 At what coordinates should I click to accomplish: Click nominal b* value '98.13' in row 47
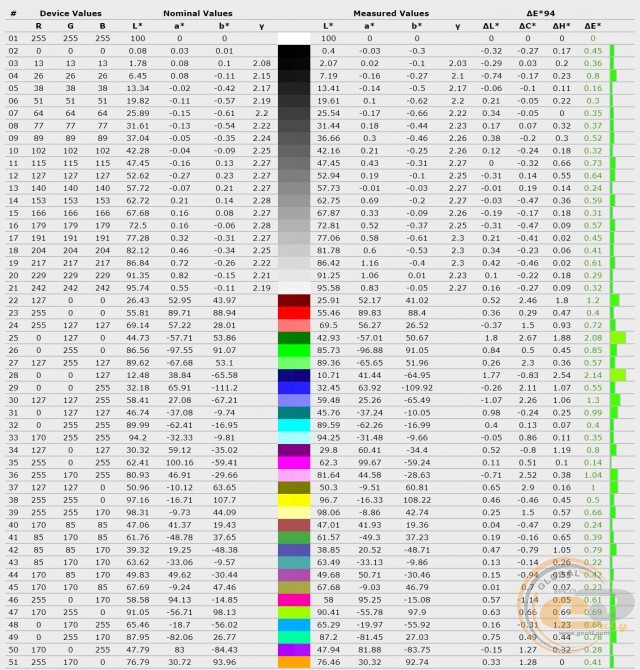tap(224, 612)
